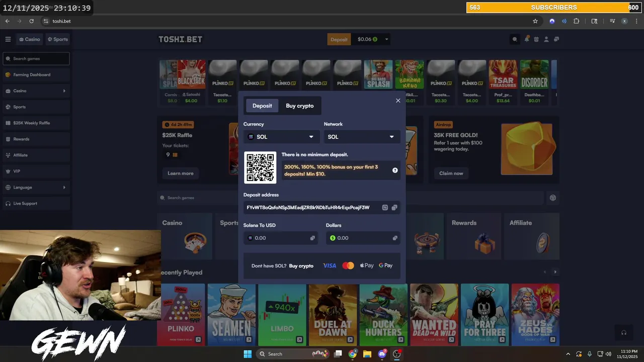
Task: Expand the Language sidebar submenu
Action: [x=64, y=188]
